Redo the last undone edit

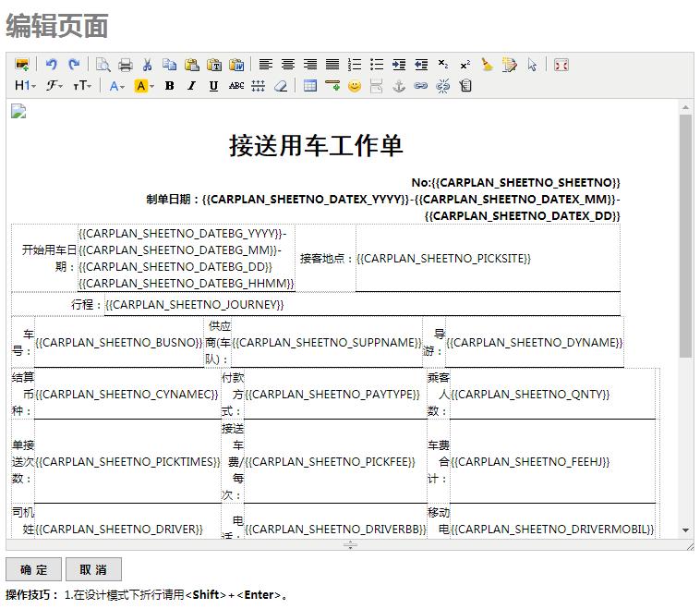click(x=74, y=65)
